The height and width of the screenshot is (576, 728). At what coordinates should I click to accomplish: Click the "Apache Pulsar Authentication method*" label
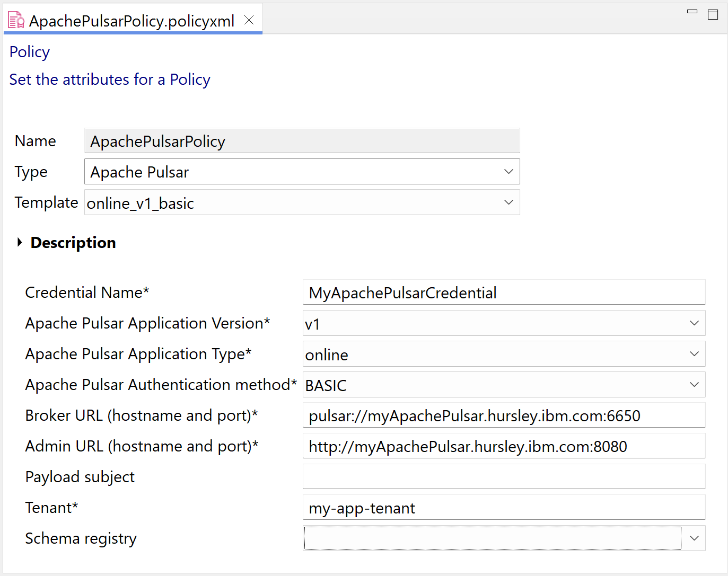(161, 385)
